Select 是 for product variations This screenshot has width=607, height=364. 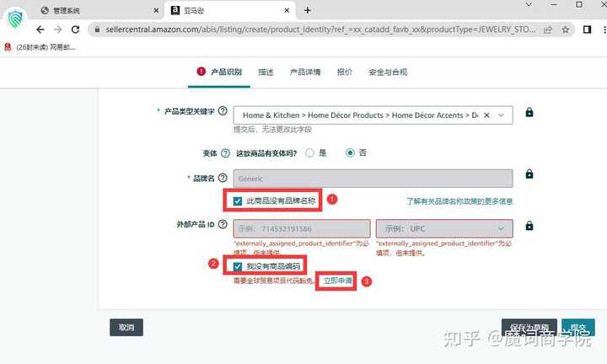click(x=309, y=153)
